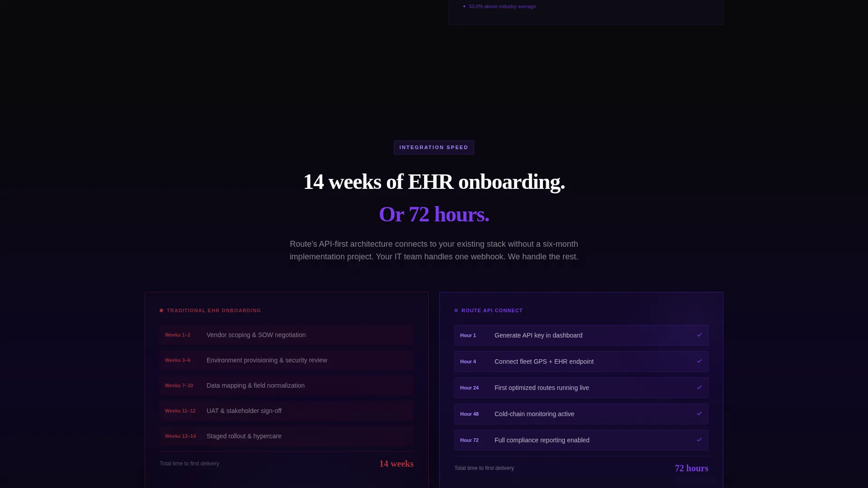This screenshot has width=868, height=488.
Task: Click the 'Weeks 1–2' label
Action: coord(178,335)
